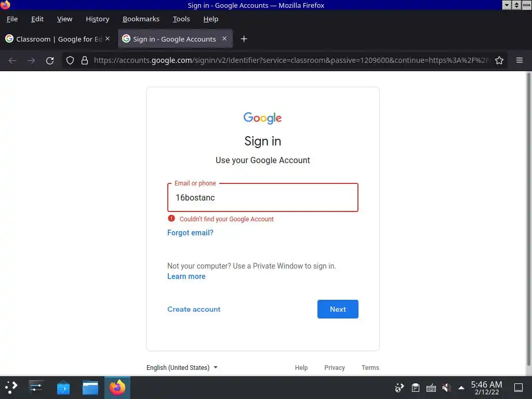Screen dimensions: 532x399
Task: Open clipboard tray icon
Action: [415, 388]
